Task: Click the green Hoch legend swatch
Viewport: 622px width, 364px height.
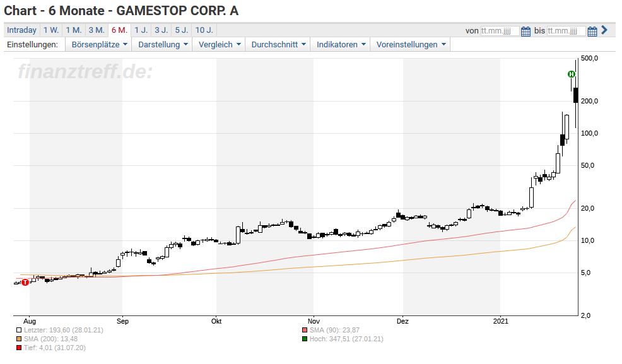Action: pyautogui.click(x=305, y=339)
